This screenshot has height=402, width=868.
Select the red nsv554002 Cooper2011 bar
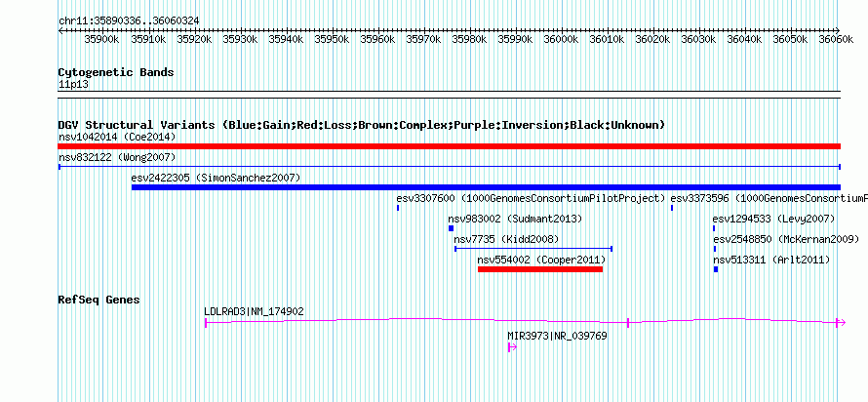[x=539, y=269]
